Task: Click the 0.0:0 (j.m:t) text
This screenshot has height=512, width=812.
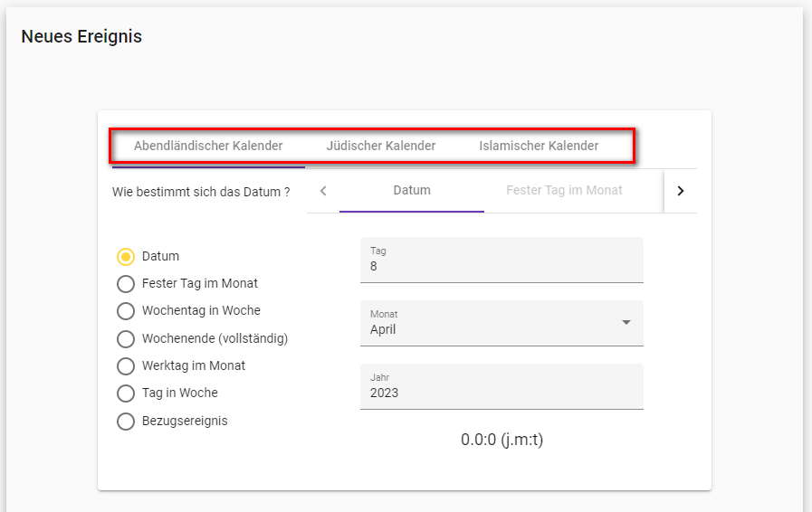Action: (502, 441)
